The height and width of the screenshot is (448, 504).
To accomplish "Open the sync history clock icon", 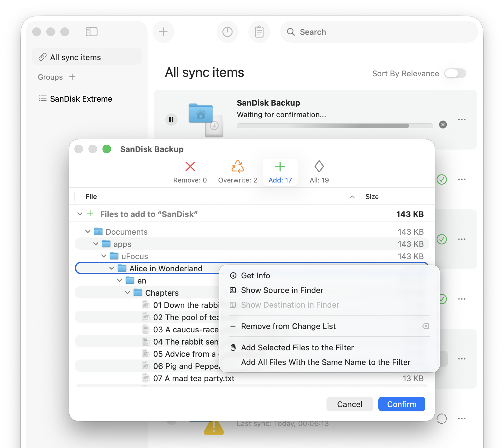I will coord(227,32).
